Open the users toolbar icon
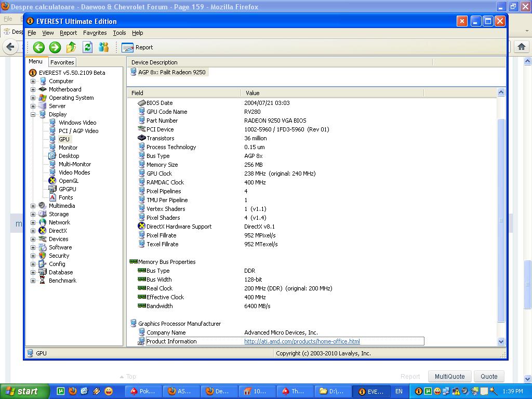This screenshot has width=532, height=399. point(103,47)
